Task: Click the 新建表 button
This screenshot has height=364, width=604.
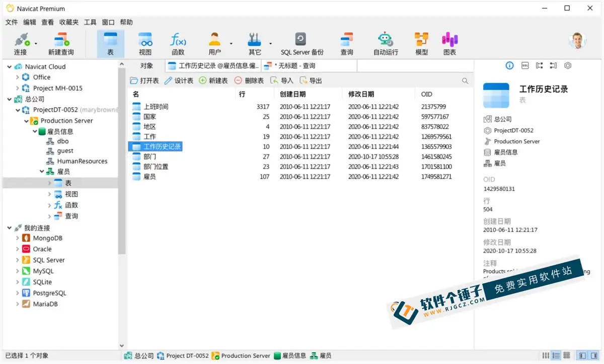Action: click(x=213, y=81)
